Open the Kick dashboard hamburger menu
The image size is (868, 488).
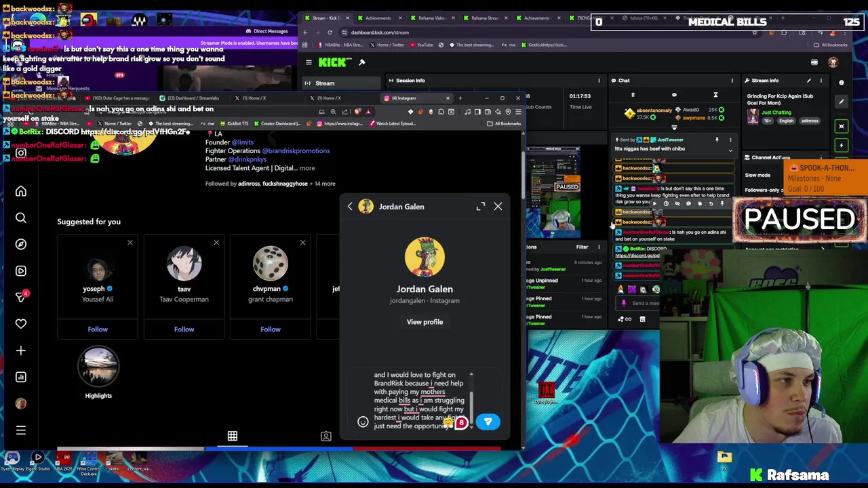point(309,62)
